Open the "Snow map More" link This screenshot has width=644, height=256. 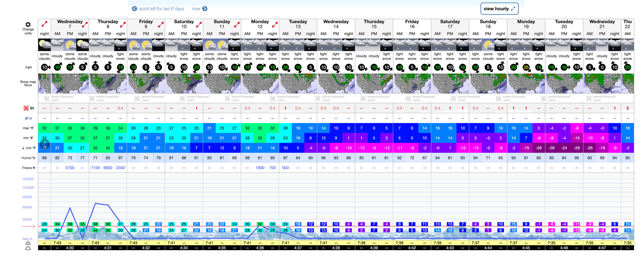tap(28, 84)
